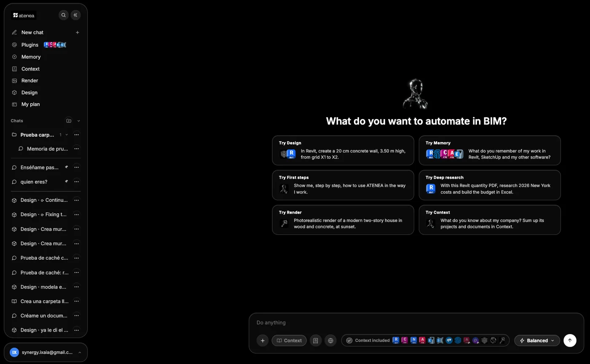Screen dimensions: 590x364
Task: Collapse the 'Prueba carp...' folder chevron
Action: [67, 135]
